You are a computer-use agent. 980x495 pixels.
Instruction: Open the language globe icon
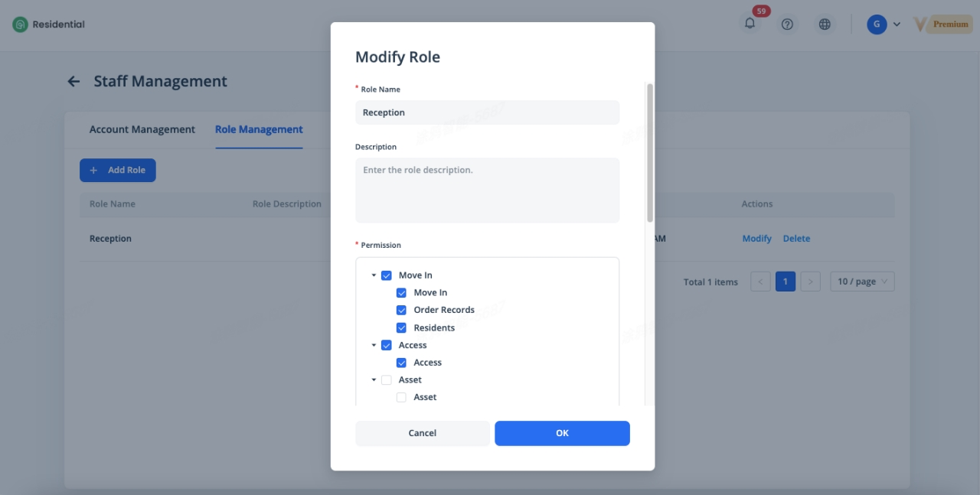pos(825,24)
